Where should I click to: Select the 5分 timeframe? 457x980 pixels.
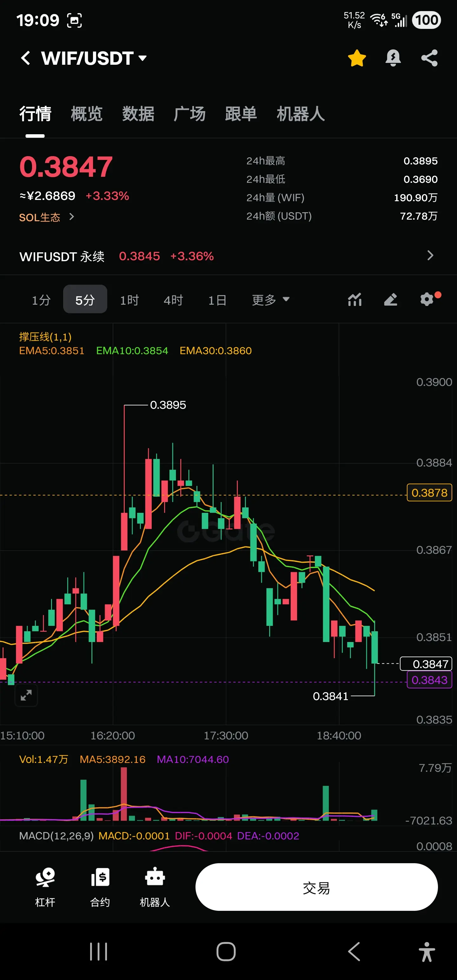(85, 299)
